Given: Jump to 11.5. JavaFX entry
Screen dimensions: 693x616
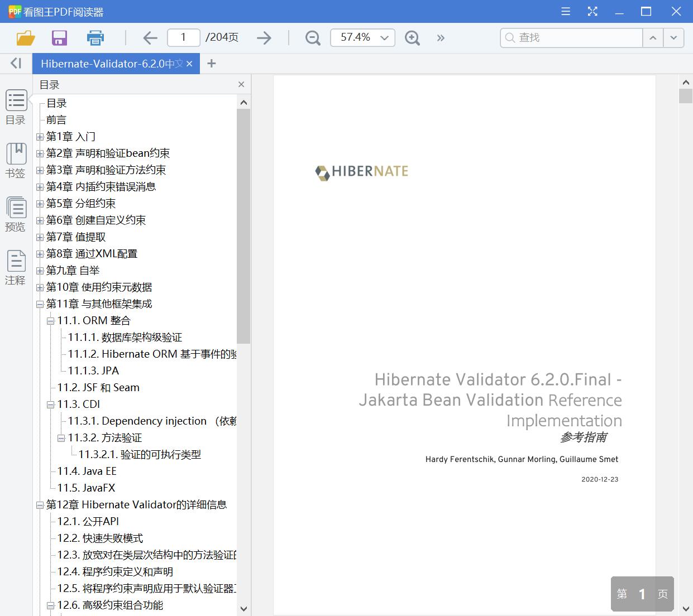Looking at the screenshot, I should click(86, 488).
